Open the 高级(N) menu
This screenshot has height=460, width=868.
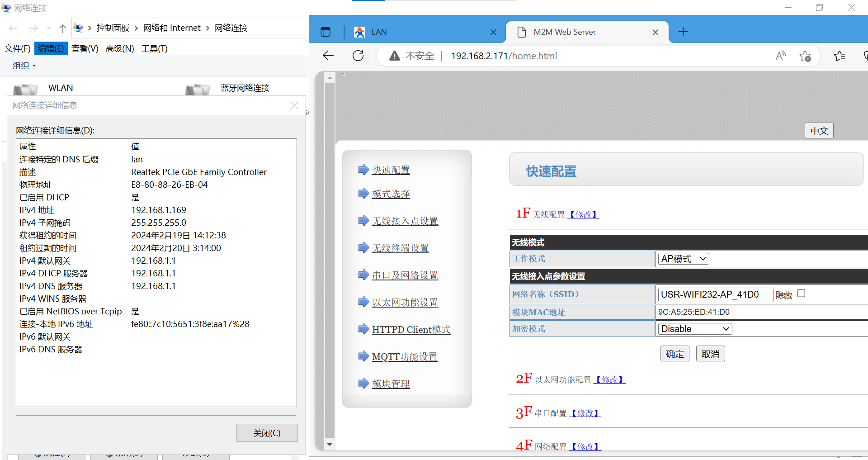coord(120,48)
